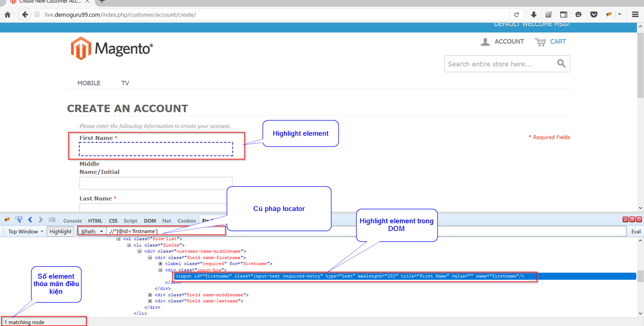Switch to the Firebug Script tab

pyautogui.click(x=130, y=221)
